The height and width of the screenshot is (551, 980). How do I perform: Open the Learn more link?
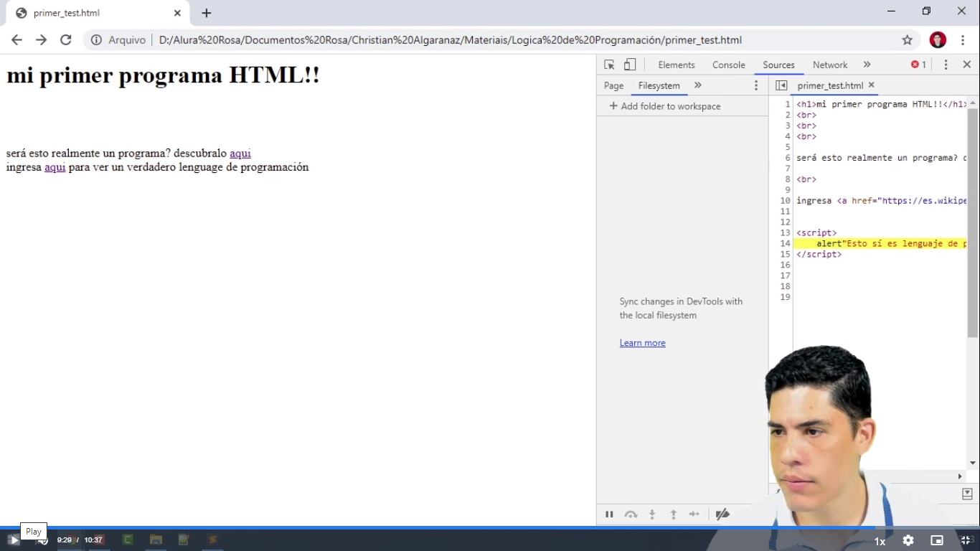coord(642,343)
